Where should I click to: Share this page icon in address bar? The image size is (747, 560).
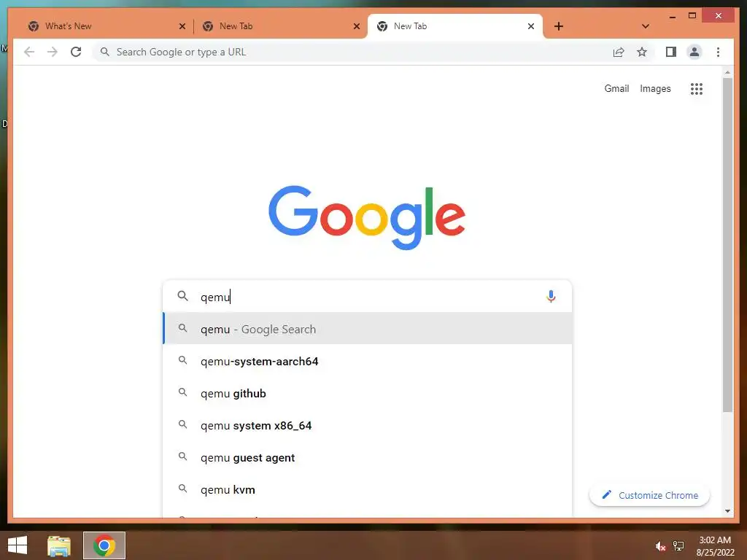point(619,52)
